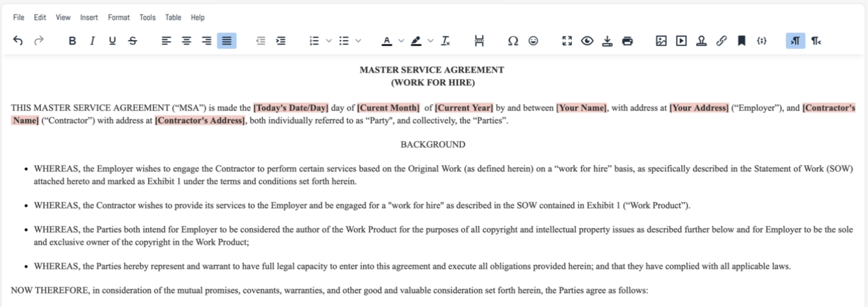
Task: Toggle justify alignment button
Action: click(227, 41)
